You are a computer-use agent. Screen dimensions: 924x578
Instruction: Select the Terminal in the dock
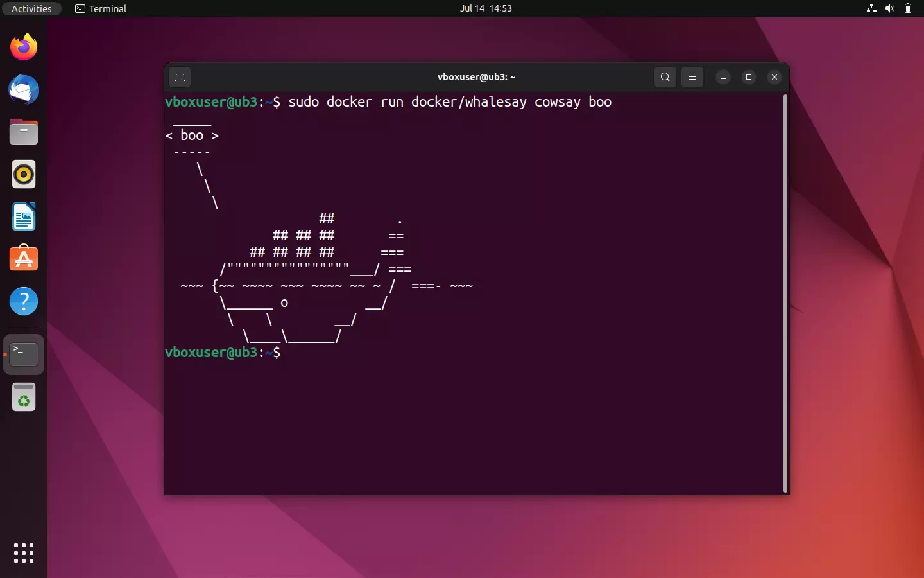coord(23,354)
